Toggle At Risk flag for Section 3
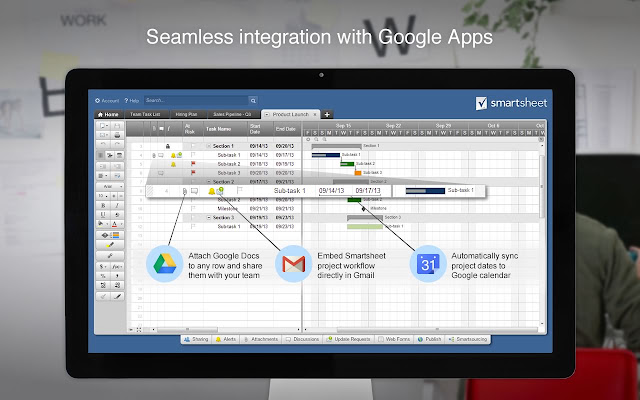 point(193,218)
